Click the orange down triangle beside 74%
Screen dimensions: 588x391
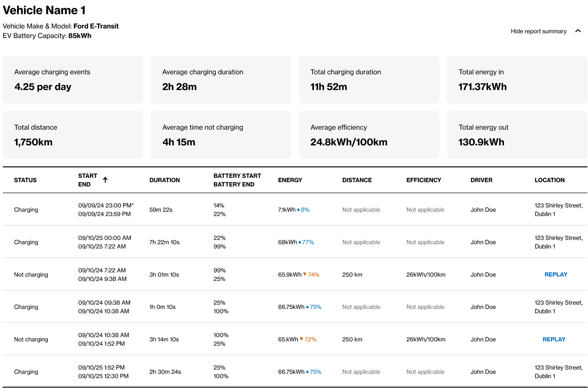click(304, 274)
